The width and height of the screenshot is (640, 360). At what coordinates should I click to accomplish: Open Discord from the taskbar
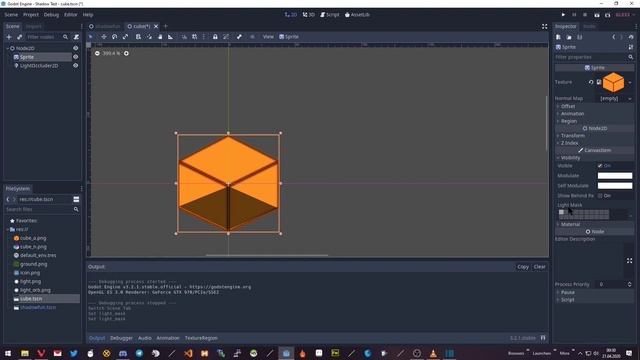click(x=123, y=353)
